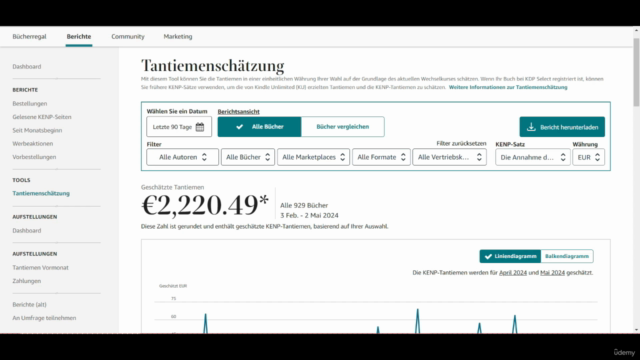Viewport: 640px width, 360px height.
Task: Select Liniendiagramm chart type
Action: (x=510, y=256)
